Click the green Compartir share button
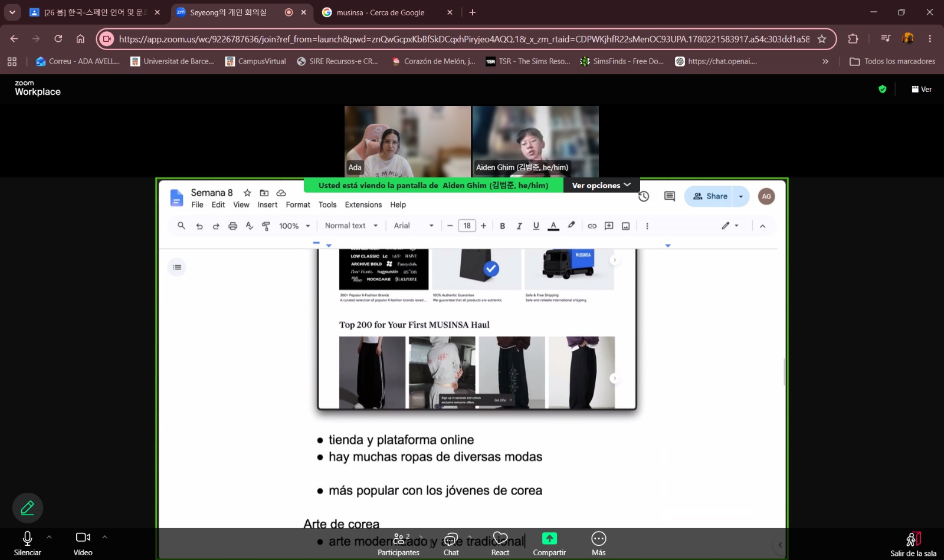Image resolution: width=944 pixels, height=560 pixels. click(x=549, y=543)
